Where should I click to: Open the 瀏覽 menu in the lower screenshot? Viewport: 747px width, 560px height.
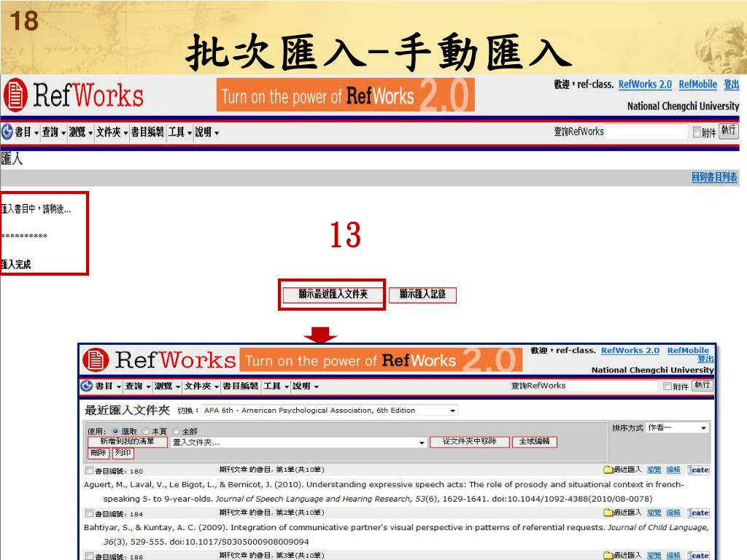click(x=167, y=386)
